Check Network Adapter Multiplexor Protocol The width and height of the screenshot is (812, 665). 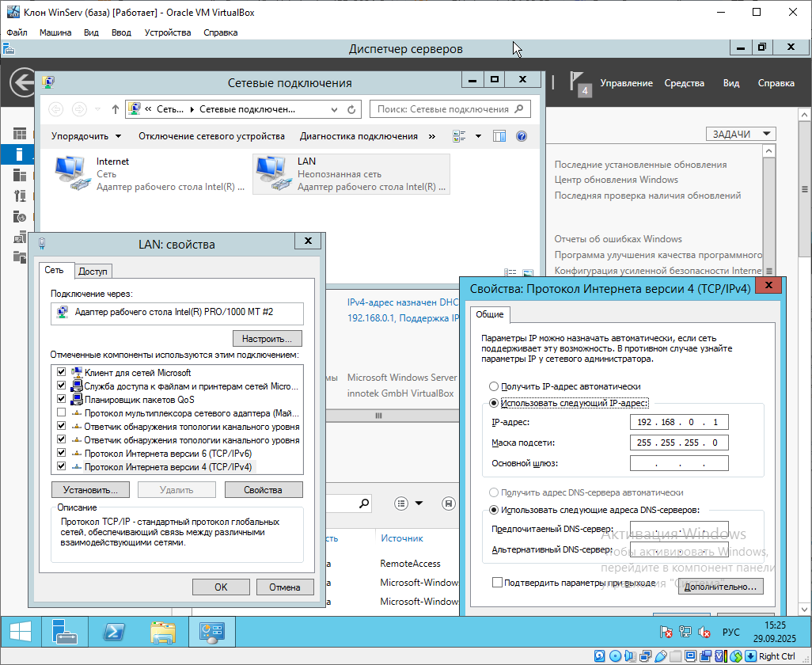click(61, 412)
